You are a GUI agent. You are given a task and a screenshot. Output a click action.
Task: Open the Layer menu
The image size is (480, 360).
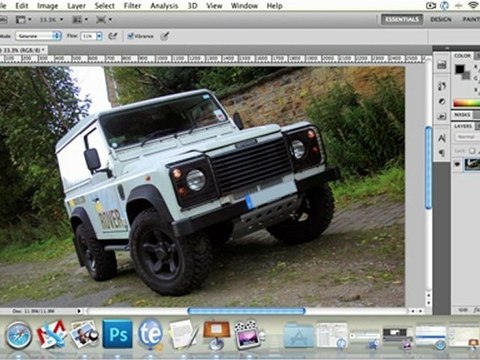[76, 6]
